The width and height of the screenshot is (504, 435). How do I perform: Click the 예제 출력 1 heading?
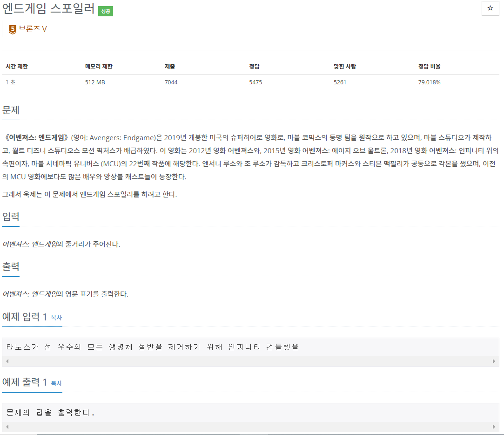click(x=24, y=382)
